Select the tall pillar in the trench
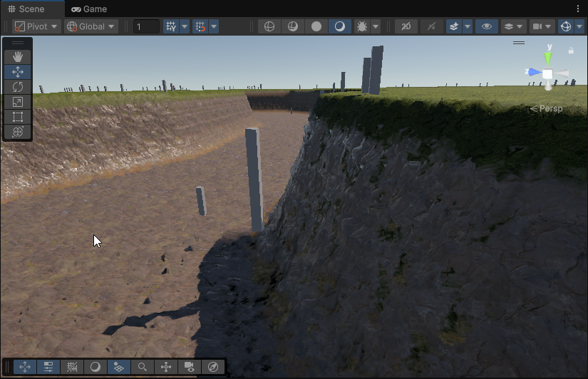Image resolution: width=588 pixels, height=379 pixels. [254, 180]
